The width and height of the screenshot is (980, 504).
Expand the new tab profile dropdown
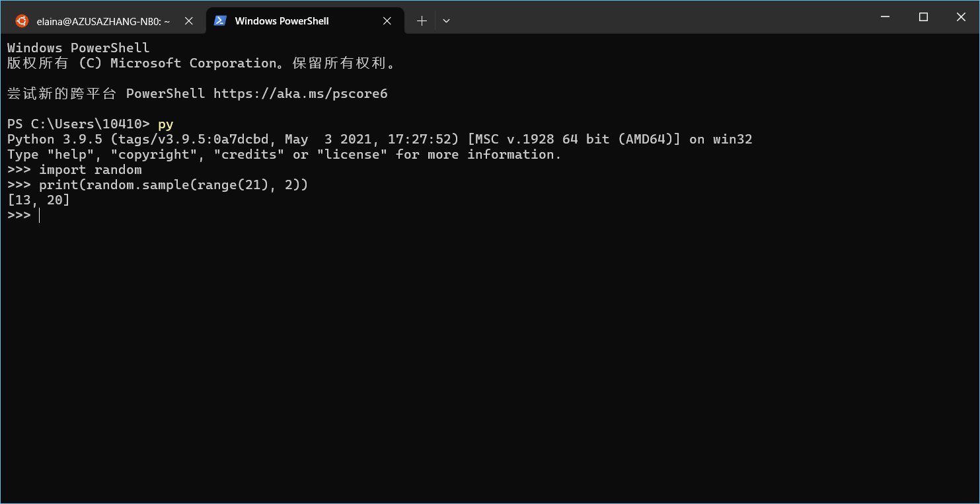446,21
